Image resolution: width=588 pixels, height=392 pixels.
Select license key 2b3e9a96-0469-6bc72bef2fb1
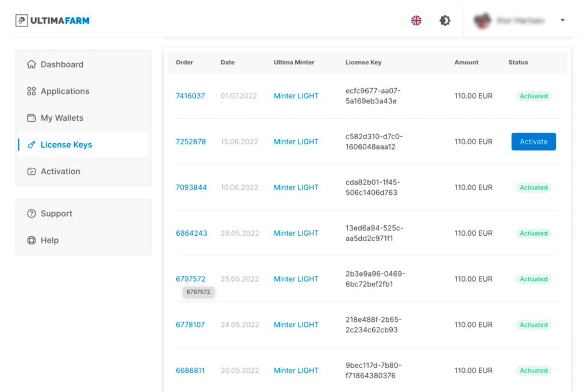376,279
